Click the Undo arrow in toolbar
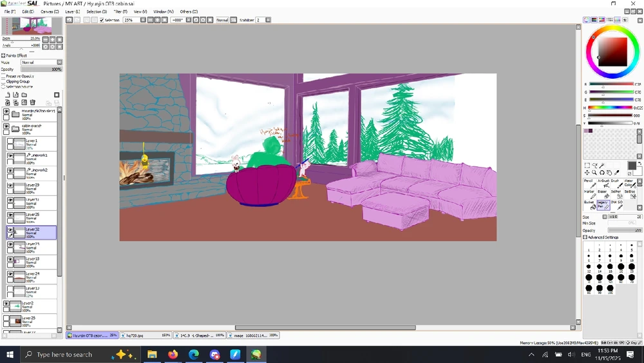This screenshot has width=644, height=363. click(70, 20)
